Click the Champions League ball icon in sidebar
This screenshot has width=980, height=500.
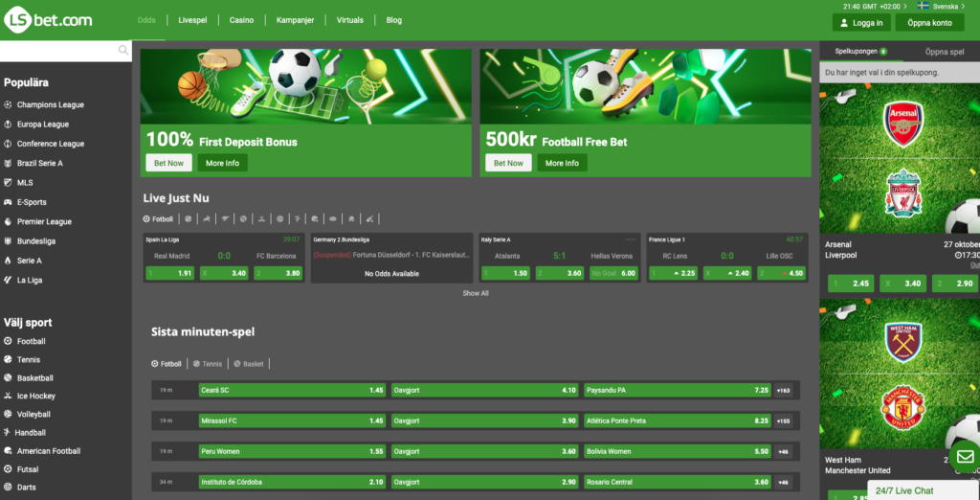8,104
